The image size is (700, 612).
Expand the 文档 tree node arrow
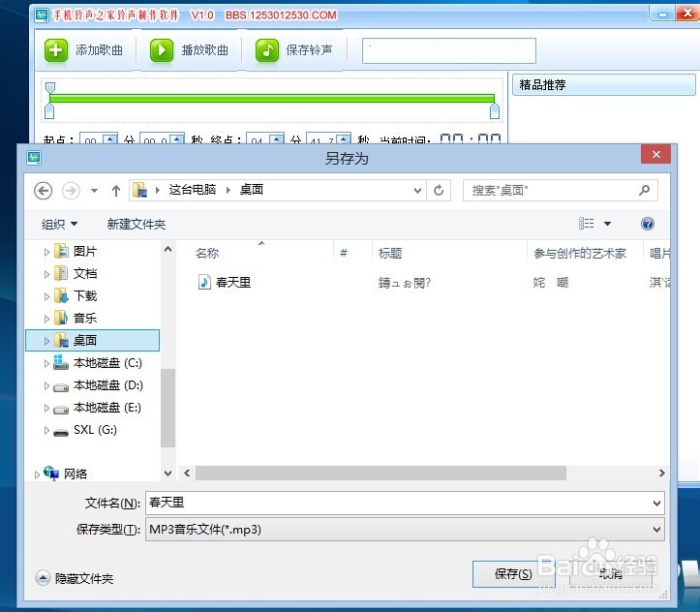coord(46,274)
